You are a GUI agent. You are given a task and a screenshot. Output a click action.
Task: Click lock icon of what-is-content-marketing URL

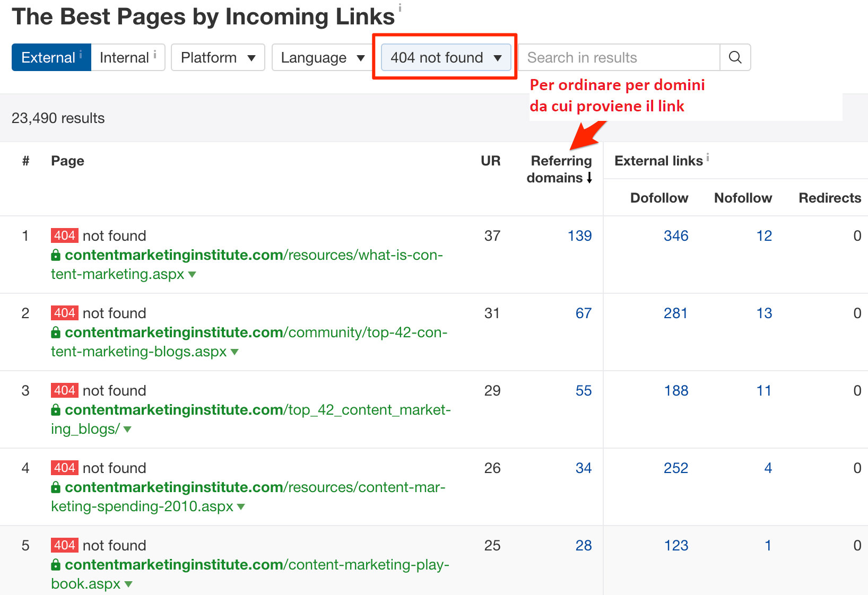[x=56, y=255]
